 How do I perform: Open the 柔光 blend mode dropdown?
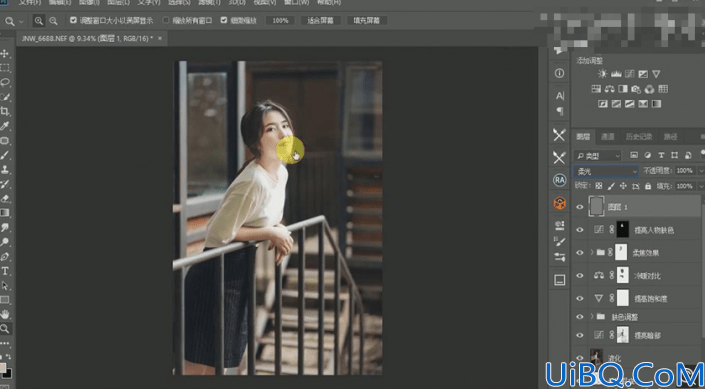(x=606, y=171)
